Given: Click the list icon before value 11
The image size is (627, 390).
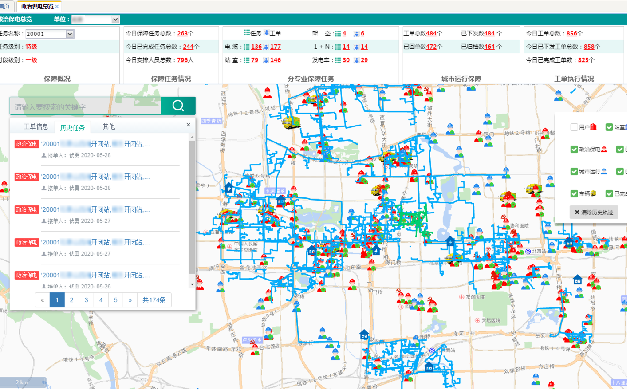Looking at the screenshot, I should (338, 47).
